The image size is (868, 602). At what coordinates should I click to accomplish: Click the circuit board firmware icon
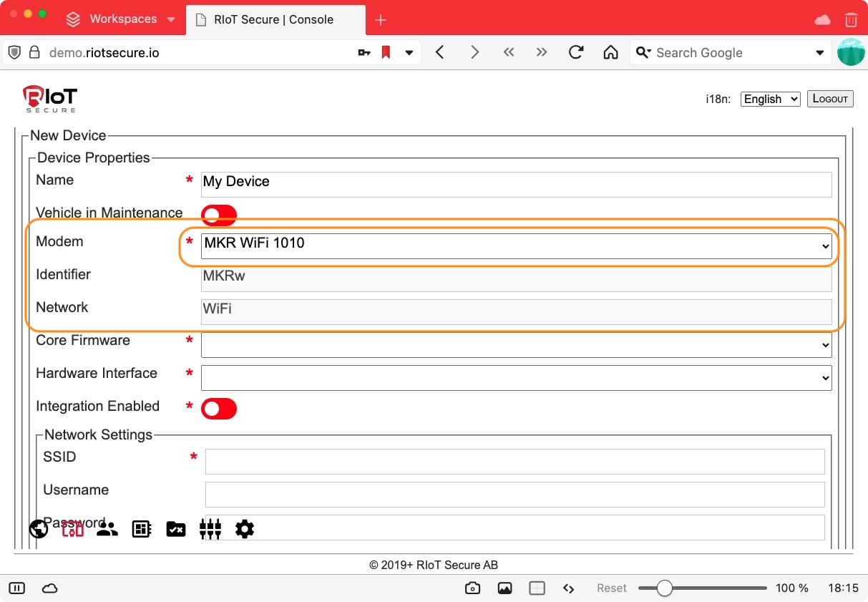[x=142, y=529]
